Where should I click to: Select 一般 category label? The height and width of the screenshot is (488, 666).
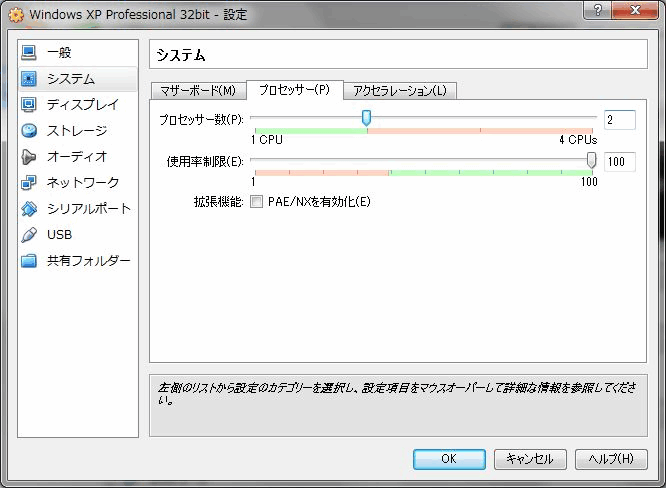tap(59, 53)
